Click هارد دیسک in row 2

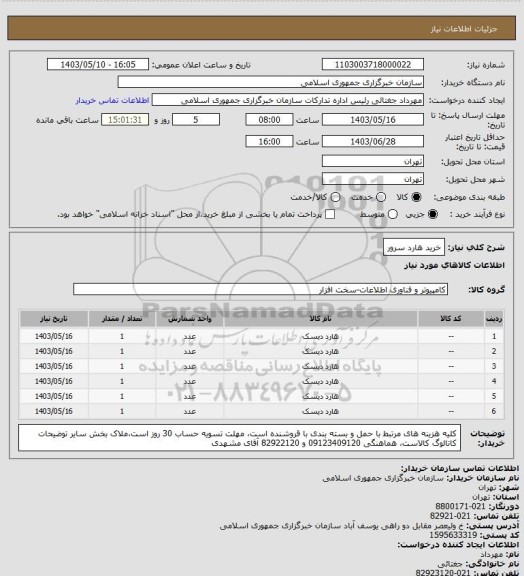coord(320,351)
